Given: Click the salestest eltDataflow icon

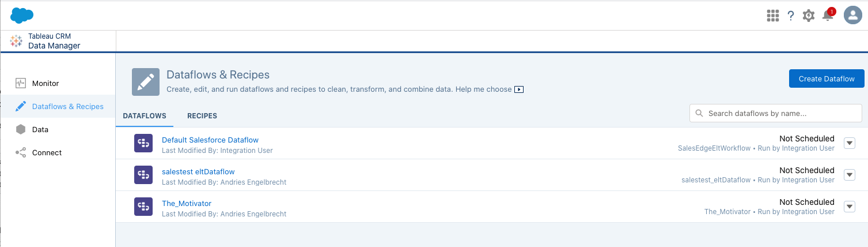Looking at the screenshot, I should [143, 175].
